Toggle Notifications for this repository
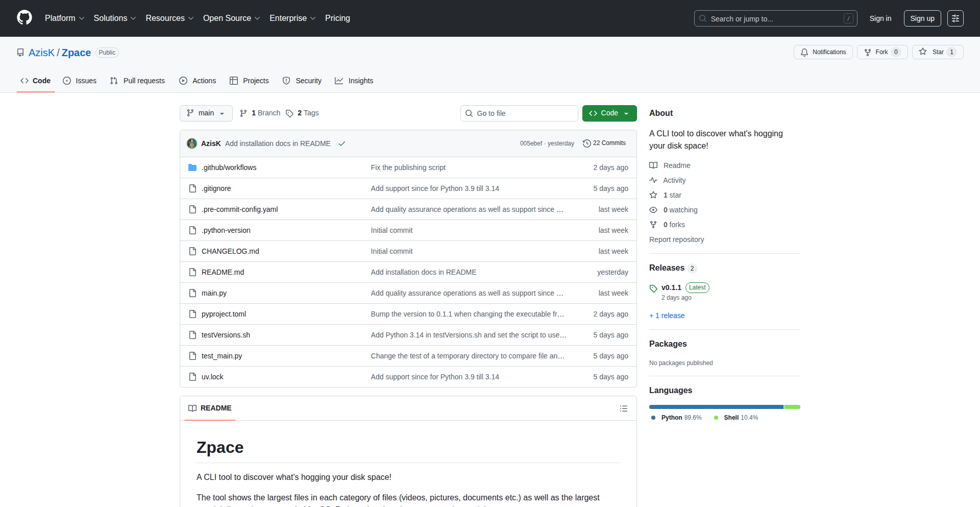Image resolution: width=980 pixels, height=507 pixels. click(x=823, y=52)
